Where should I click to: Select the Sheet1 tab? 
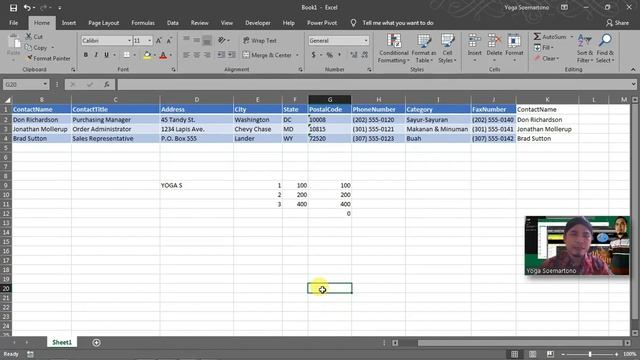62,342
